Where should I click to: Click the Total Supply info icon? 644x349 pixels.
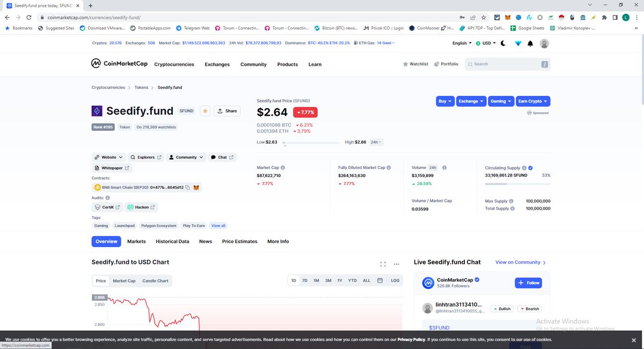tap(513, 209)
